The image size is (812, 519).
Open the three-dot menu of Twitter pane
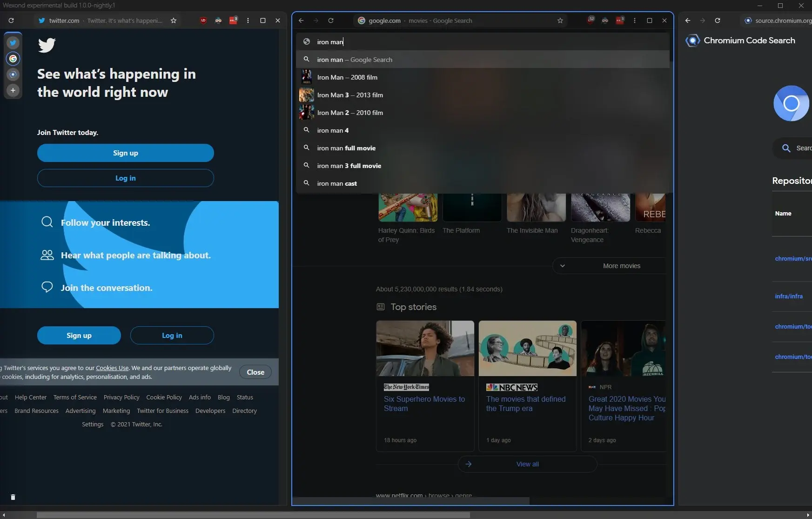tap(248, 20)
